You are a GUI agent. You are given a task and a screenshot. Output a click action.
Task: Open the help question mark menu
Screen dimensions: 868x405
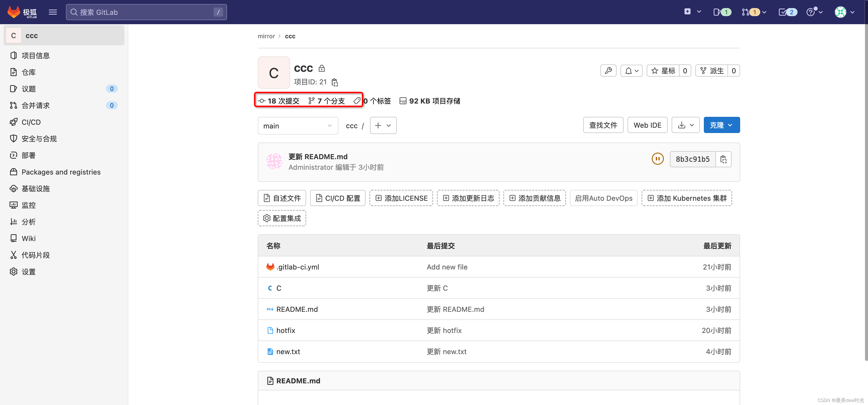[x=814, y=12]
